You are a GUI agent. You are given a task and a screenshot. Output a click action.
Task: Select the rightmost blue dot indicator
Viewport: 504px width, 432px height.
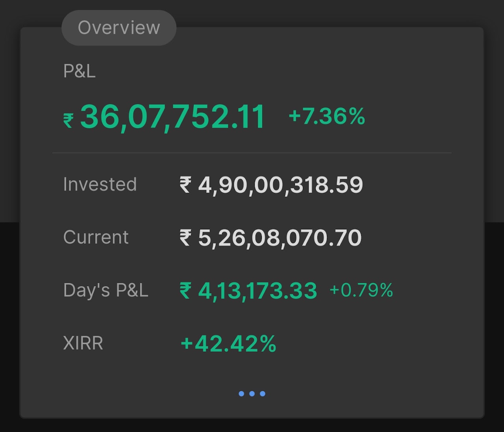[x=263, y=393]
